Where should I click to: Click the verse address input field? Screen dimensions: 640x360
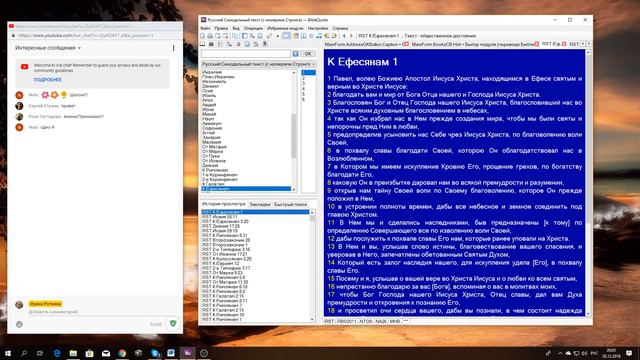point(246,53)
